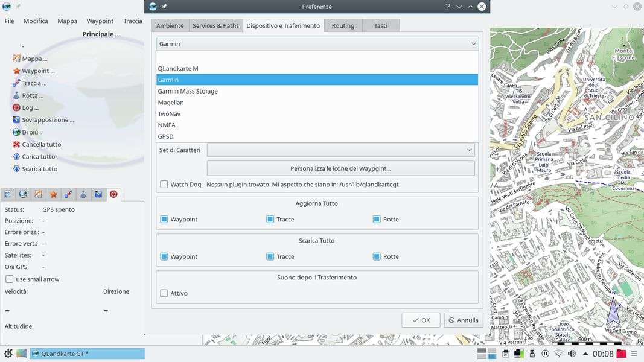Switch to the globe tab in left panel
644x362 pixels.
pos(23,194)
